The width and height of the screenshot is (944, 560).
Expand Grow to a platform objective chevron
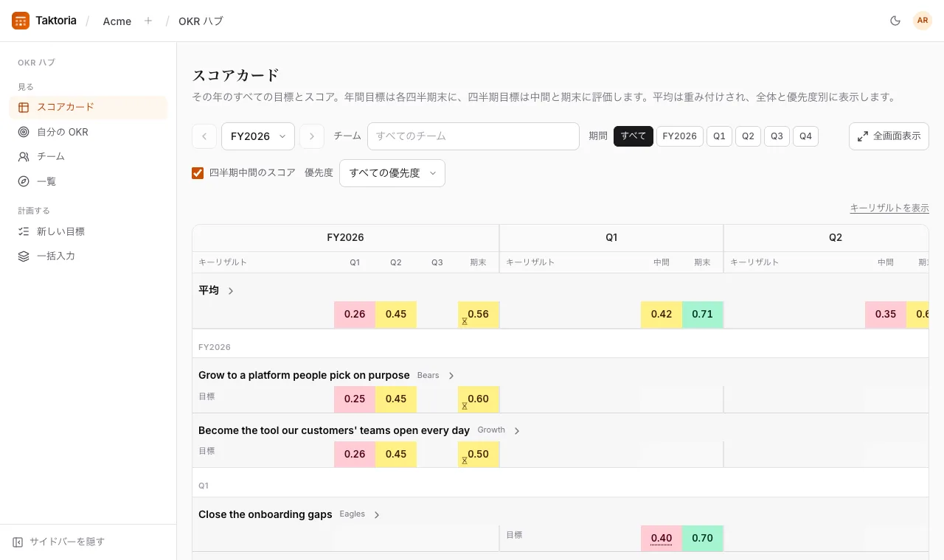point(451,376)
